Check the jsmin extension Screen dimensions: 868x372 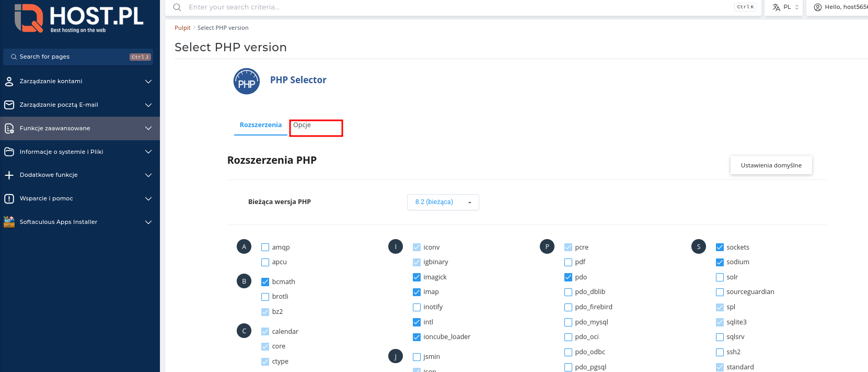[x=416, y=357]
